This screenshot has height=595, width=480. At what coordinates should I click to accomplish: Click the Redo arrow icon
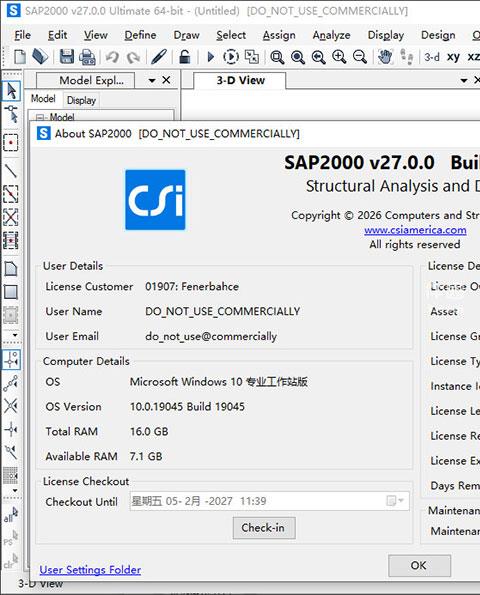tap(133, 57)
